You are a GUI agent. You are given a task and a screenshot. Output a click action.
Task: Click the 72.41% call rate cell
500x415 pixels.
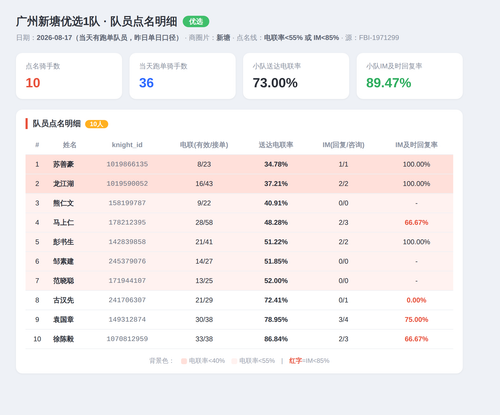(276, 300)
